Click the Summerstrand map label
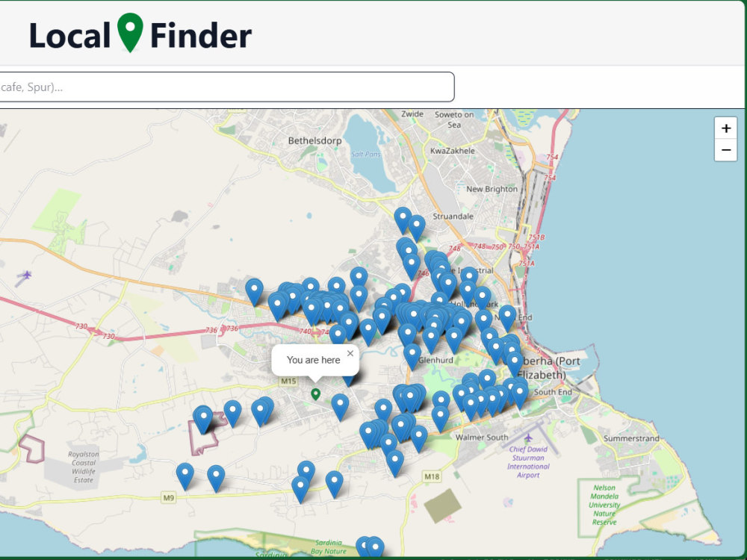The height and width of the screenshot is (560, 747). pyautogui.click(x=631, y=438)
